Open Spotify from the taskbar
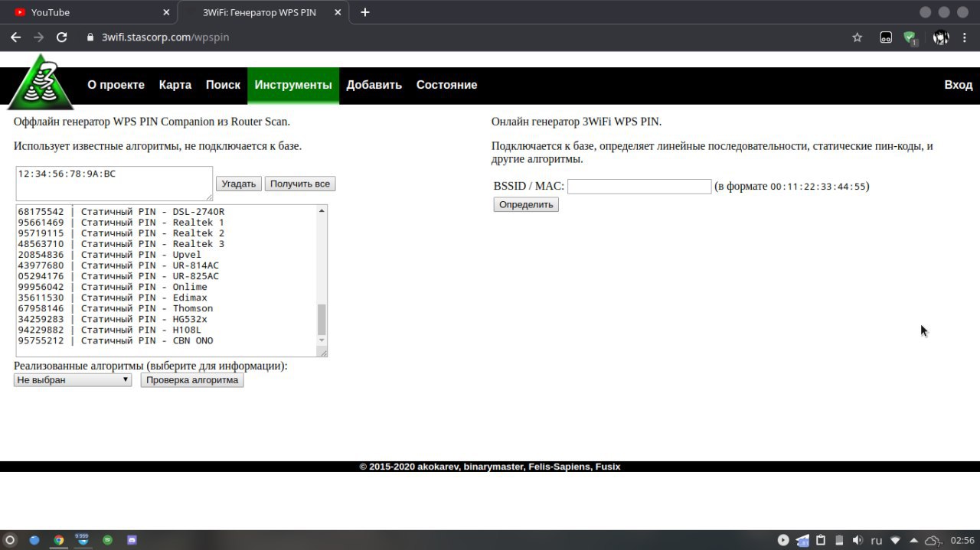 107,540
